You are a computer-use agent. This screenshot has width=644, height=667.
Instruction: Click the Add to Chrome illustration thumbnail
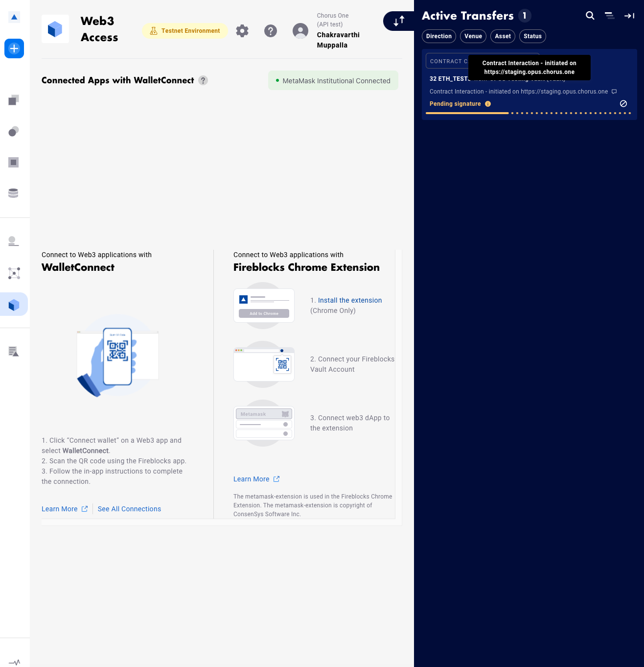pos(264,306)
